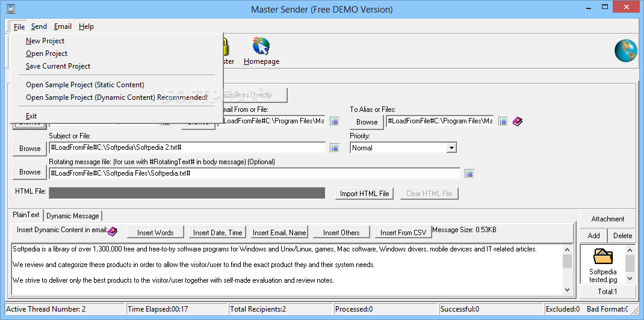
Task: Click help book icon next to To Alias
Action: click(518, 121)
